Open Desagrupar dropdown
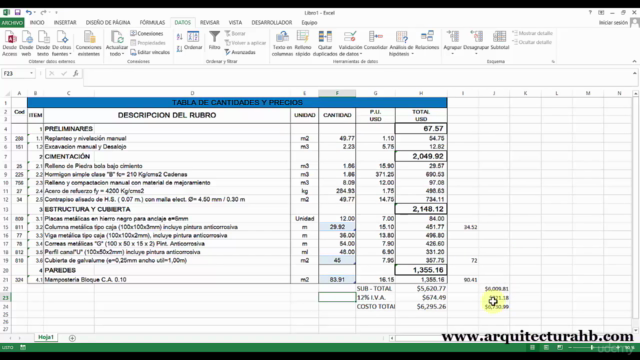Image resolution: width=640 pixels, height=360 pixels. click(476, 43)
